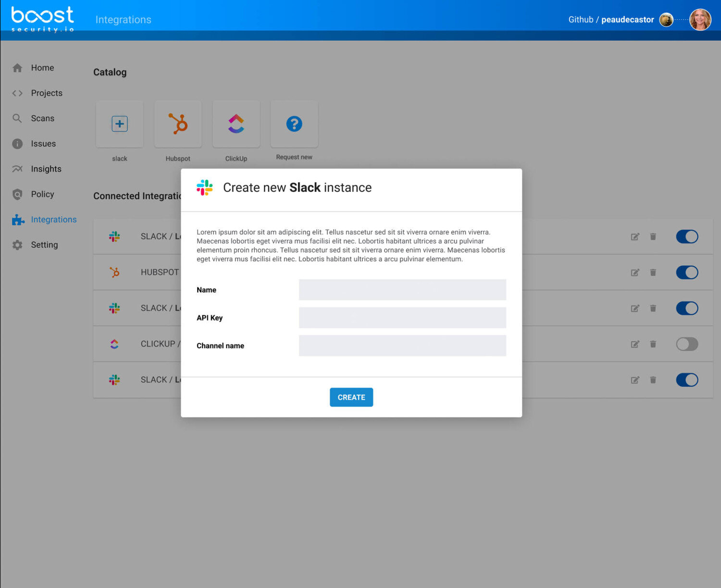Toggle off the first Slack integration
Image resolution: width=721 pixels, height=588 pixels.
(687, 236)
